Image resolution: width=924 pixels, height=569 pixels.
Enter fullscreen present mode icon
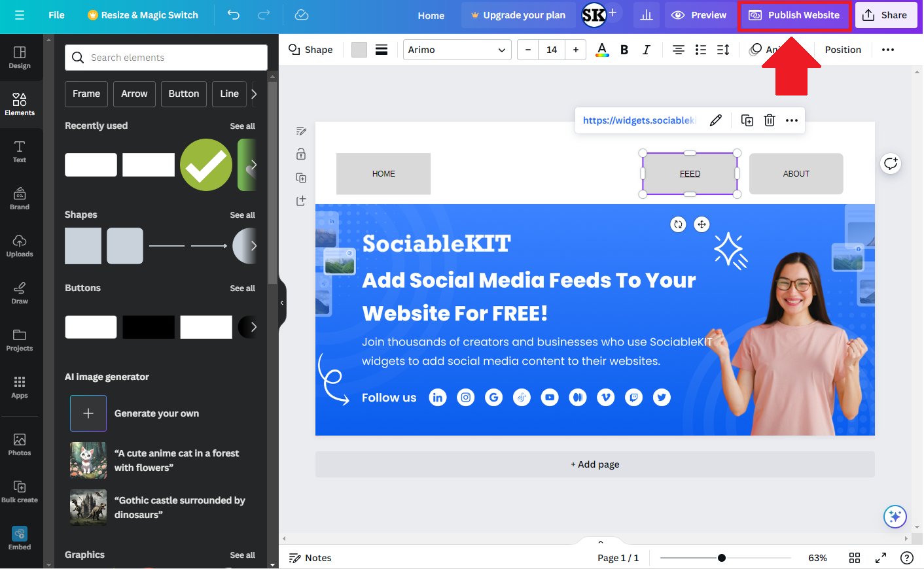pos(881,558)
